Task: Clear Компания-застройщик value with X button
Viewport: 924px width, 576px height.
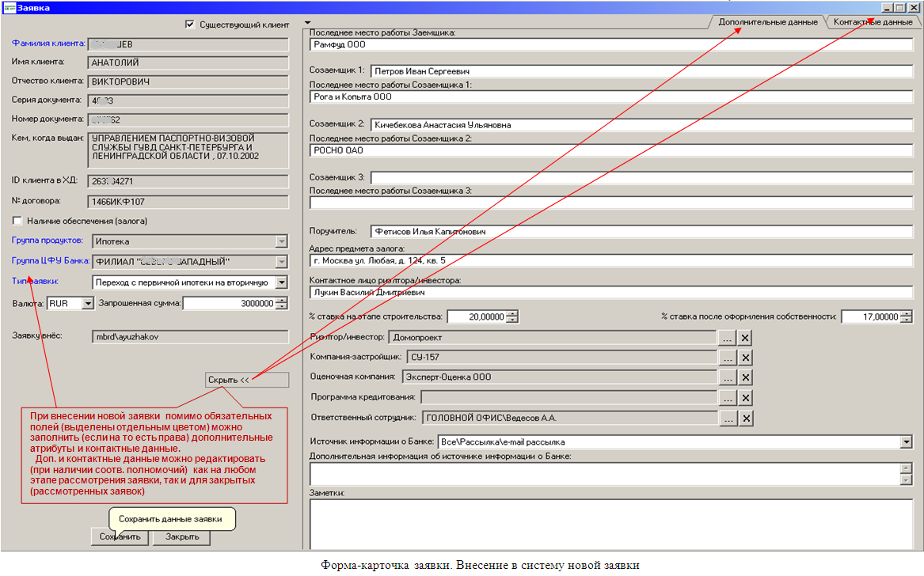Action: 745,358
